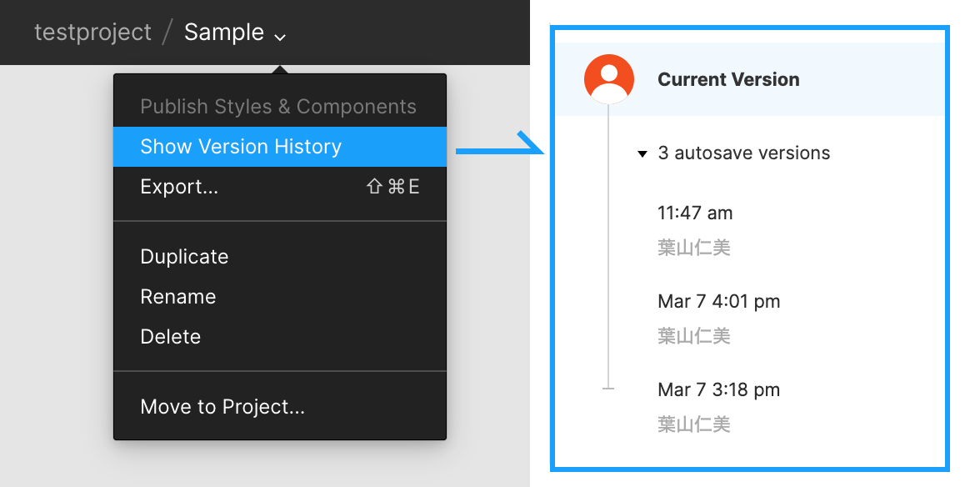Click Publish Styles & Components entry

(x=280, y=107)
